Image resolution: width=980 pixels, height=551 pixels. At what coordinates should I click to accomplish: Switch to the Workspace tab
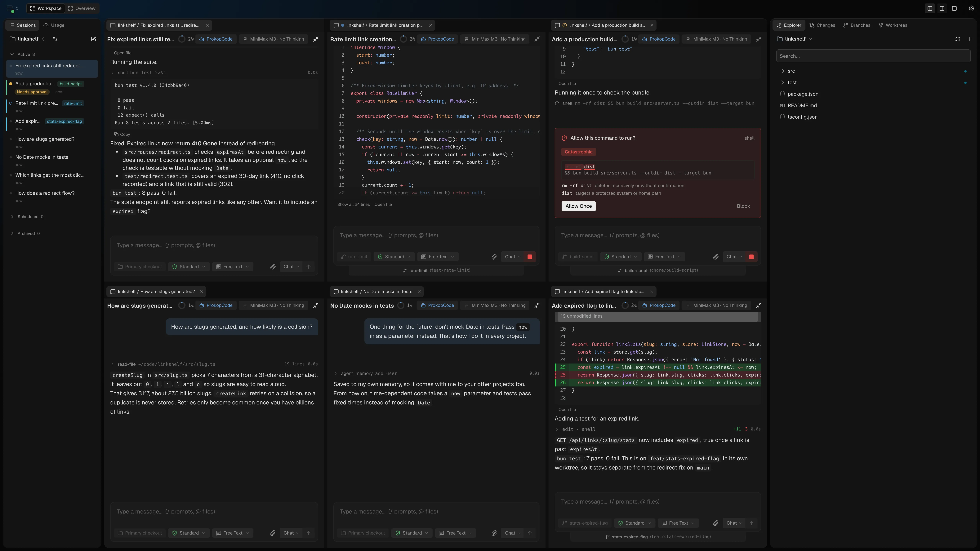[46, 8]
